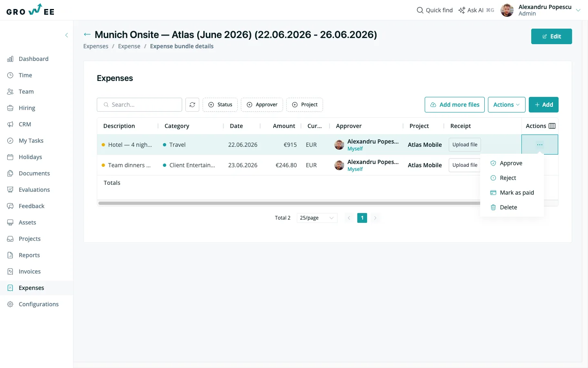Upload file for Hotel expense row
Viewport: 588px width, 368px height.
[x=465, y=145]
